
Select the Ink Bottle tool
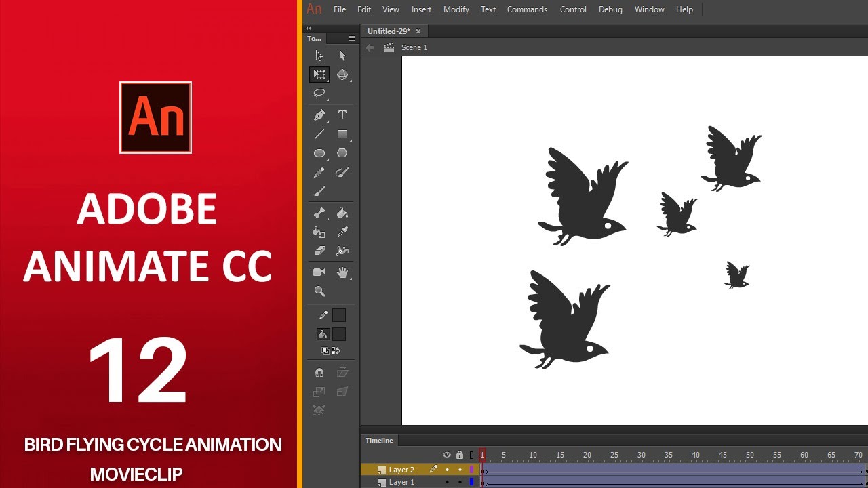(x=319, y=232)
